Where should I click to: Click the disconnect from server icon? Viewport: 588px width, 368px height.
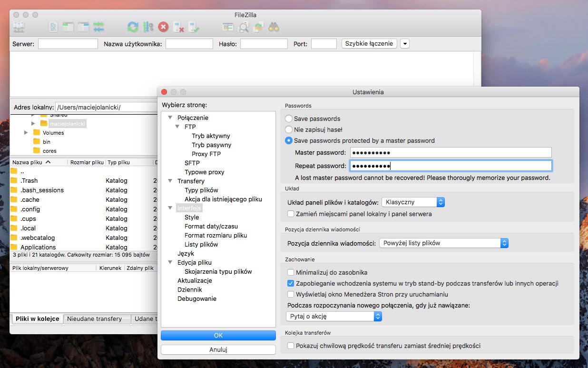[x=178, y=27]
